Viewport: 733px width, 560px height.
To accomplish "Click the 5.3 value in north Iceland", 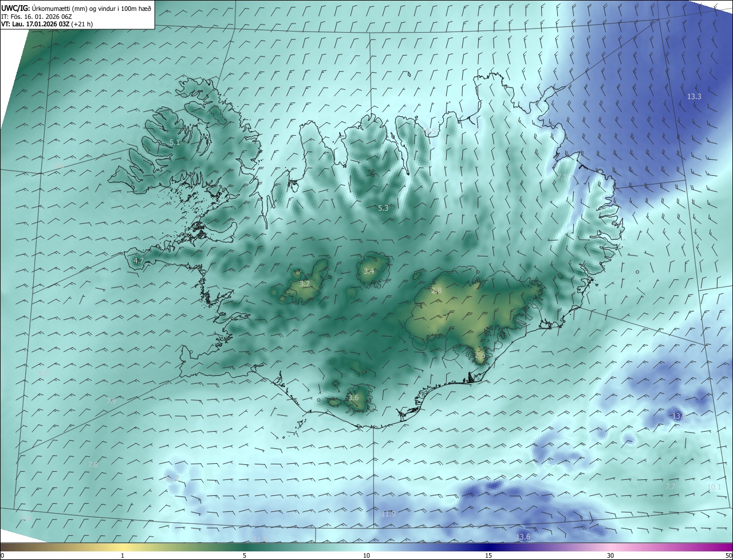I will click(x=383, y=208).
